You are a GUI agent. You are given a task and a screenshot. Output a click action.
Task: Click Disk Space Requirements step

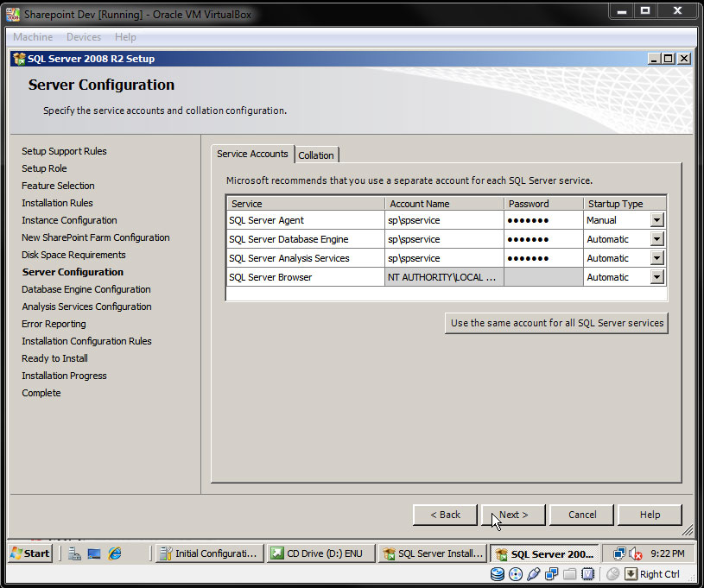point(73,255)
